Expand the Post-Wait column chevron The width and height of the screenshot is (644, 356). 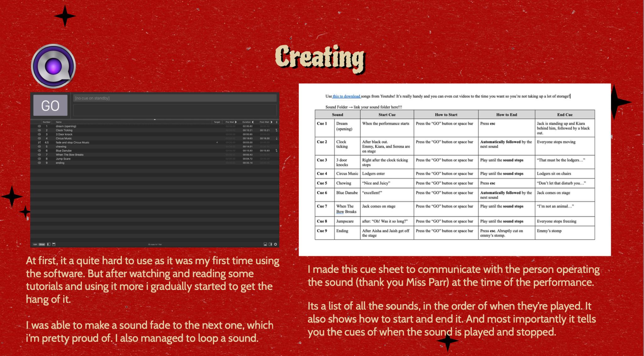(x=271, y=122)
